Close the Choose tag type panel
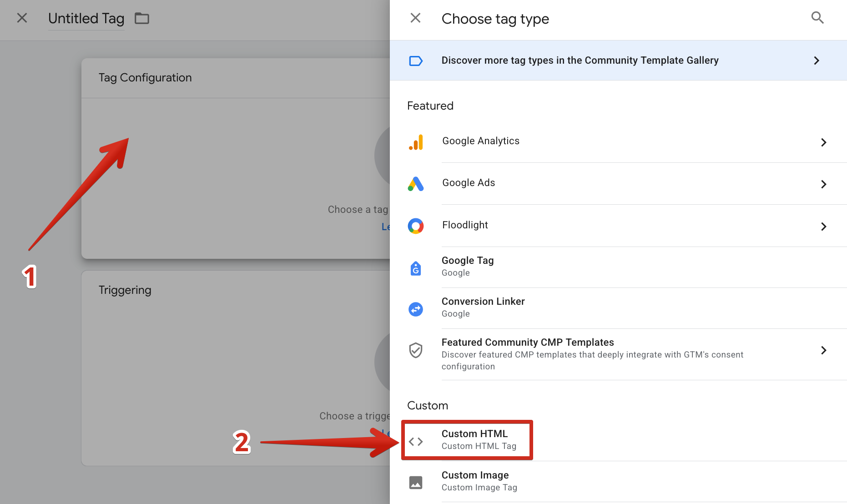The image size is (847, 504). click(x=415, y=18)
